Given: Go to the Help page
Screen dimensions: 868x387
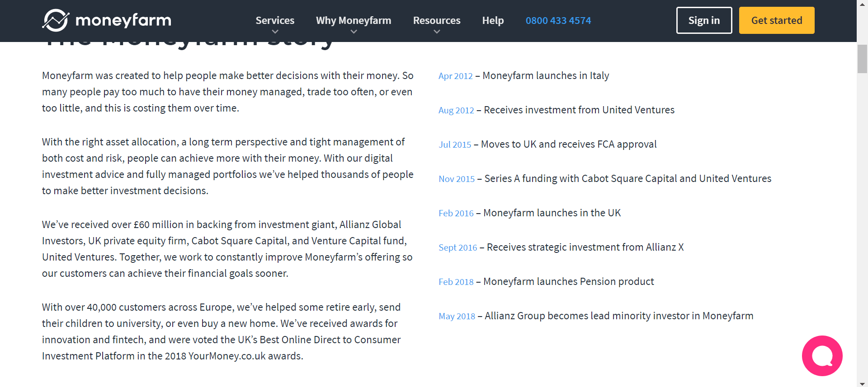Looking at the screenshot, I should 493,20.
